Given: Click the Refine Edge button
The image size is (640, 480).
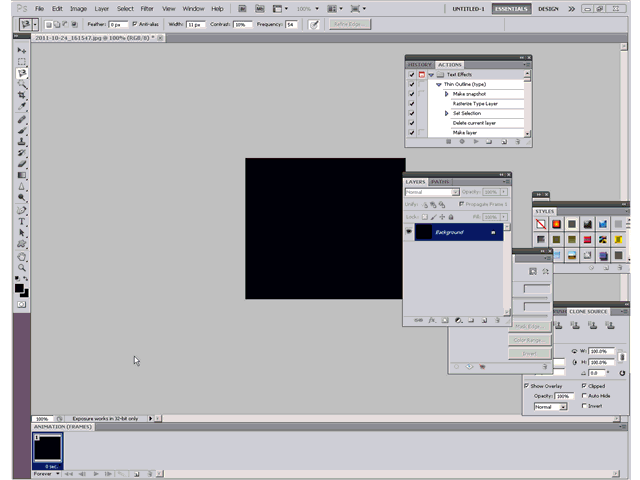Looking at the screenshot, I should pos(349,24).
